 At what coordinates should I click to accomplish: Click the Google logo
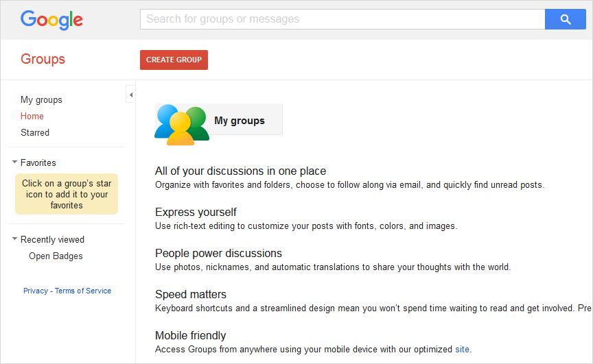(51, 19)
